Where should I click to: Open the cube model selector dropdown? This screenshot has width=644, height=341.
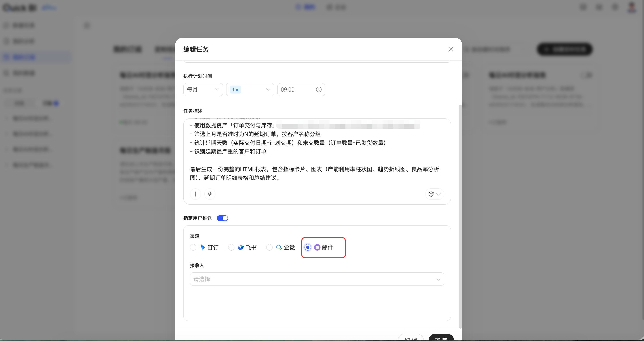435,194
